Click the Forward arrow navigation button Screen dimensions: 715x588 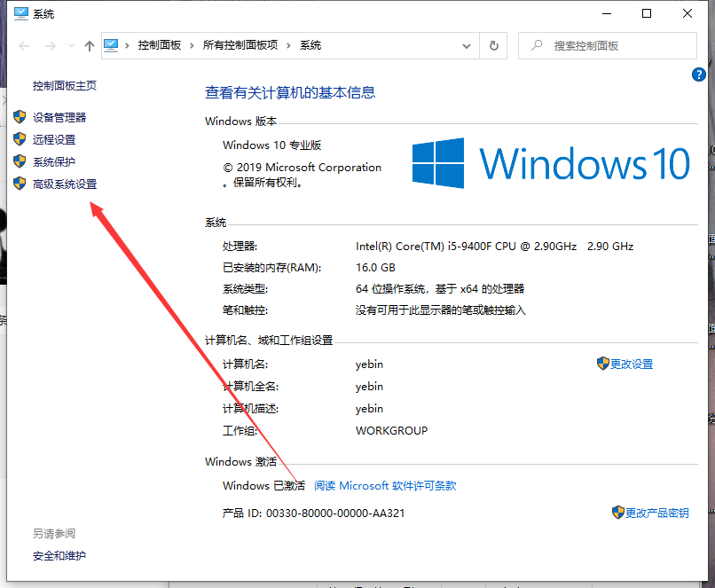pos(51,46)
